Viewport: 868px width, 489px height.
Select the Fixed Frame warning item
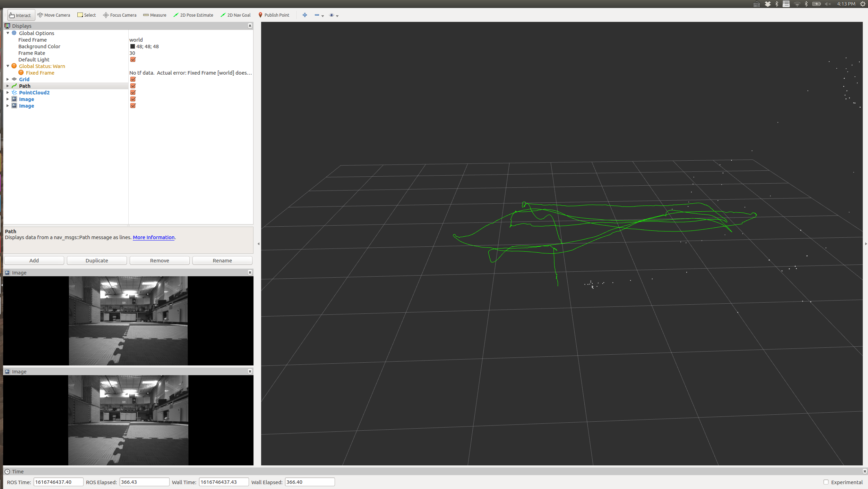point(40,73)
